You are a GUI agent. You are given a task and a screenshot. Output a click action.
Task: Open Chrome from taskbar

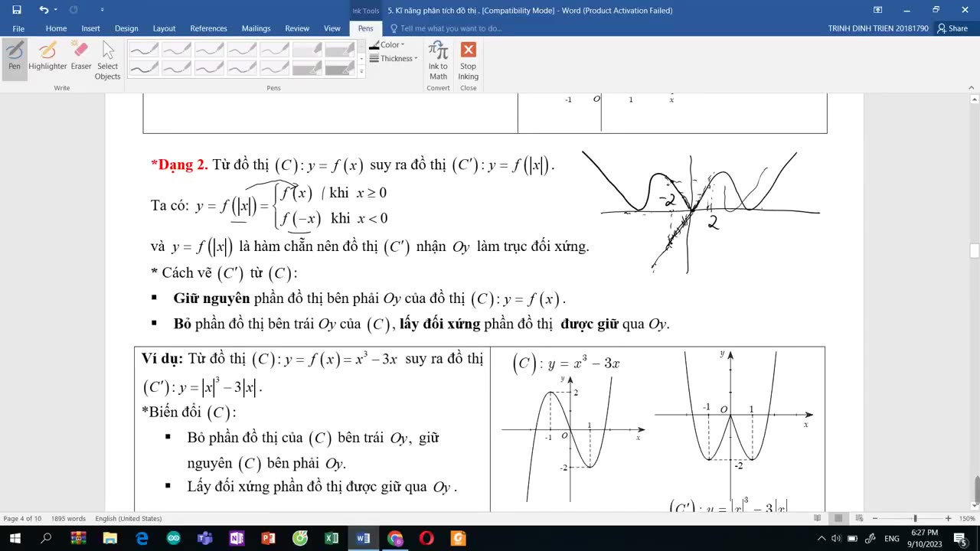(395, 538)
